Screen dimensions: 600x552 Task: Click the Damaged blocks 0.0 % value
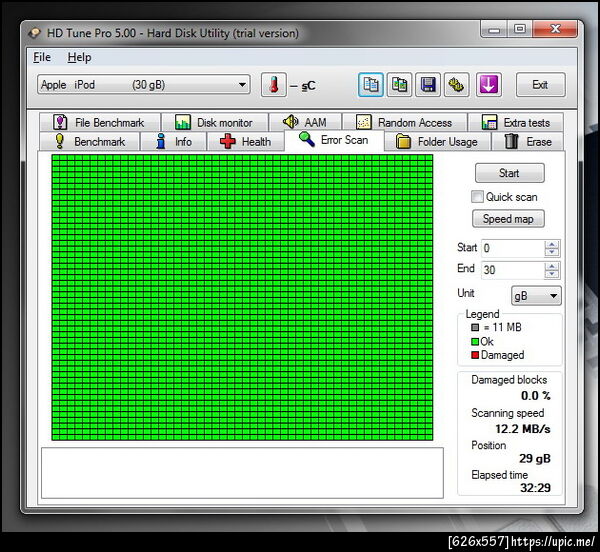(536, 396)
